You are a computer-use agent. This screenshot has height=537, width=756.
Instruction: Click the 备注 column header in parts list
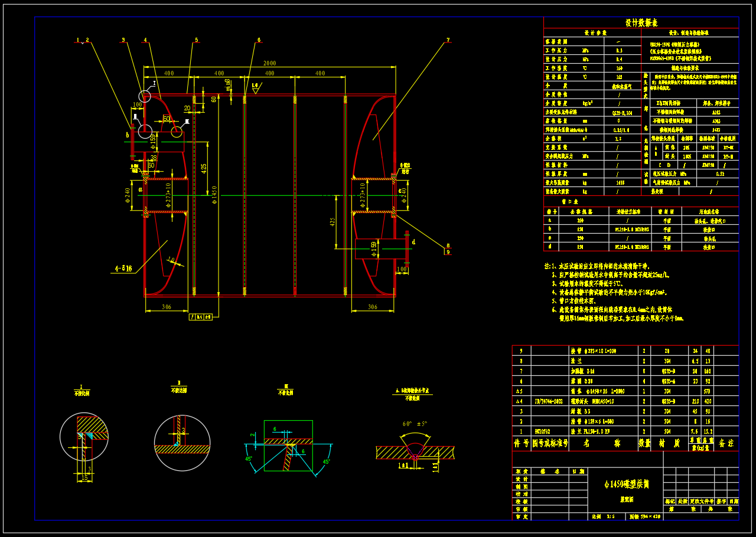coord(726,443)
